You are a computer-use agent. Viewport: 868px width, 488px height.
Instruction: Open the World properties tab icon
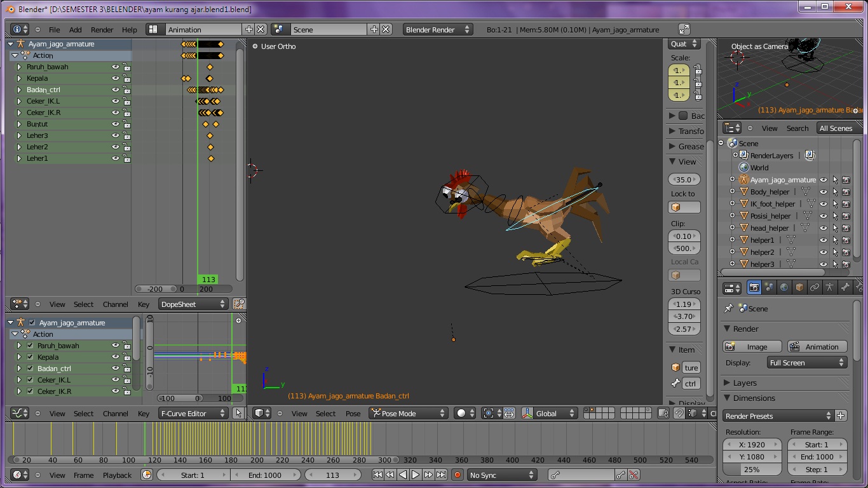pyautogui.click(x=784, y=288)
